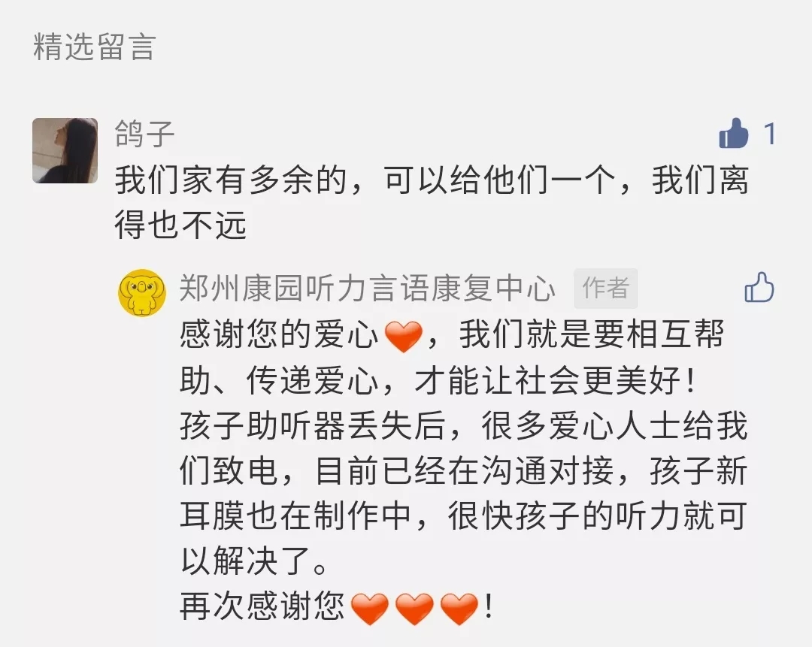Tap the last heart before the exclamation mark

[x=459, y=608]
